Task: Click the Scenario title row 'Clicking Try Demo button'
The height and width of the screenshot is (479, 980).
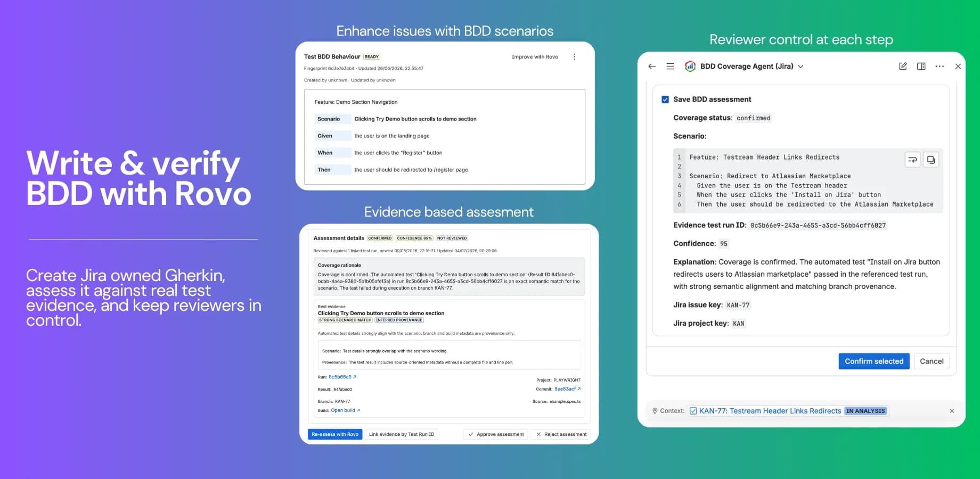Action: click(x=445, y=119)
